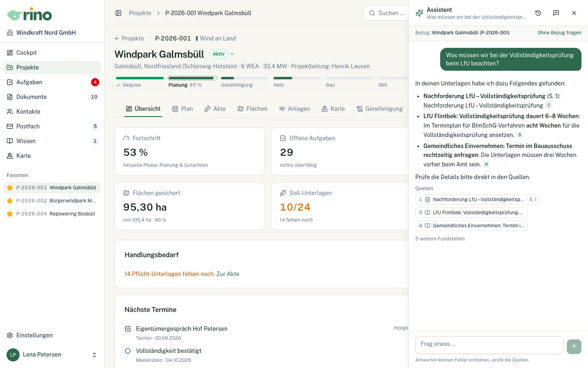Open the Vollständigkeit bestätigt milestone
This screenshot has width=588, height=368.
tap(169, 351)
